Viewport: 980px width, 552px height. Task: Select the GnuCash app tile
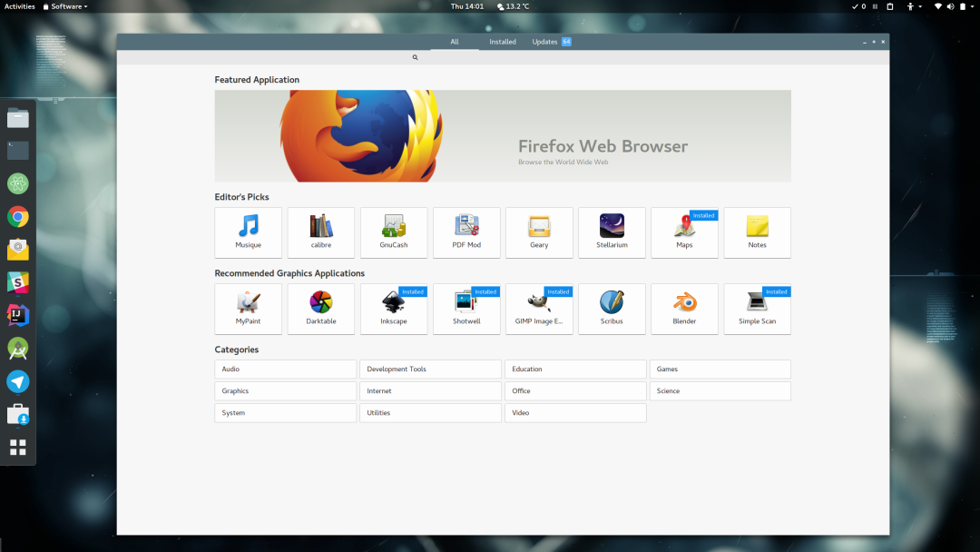pyautogui.click(x=394, y=232)
